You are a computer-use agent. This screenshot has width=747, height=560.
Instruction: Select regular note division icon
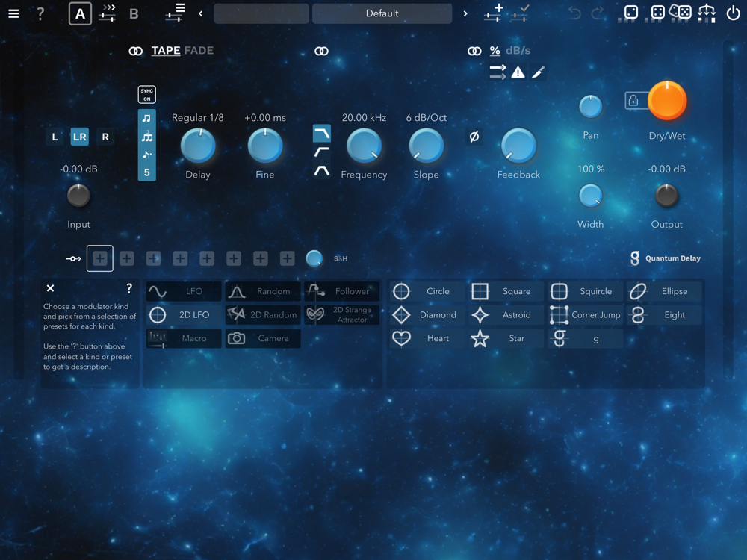click(146, 118)
